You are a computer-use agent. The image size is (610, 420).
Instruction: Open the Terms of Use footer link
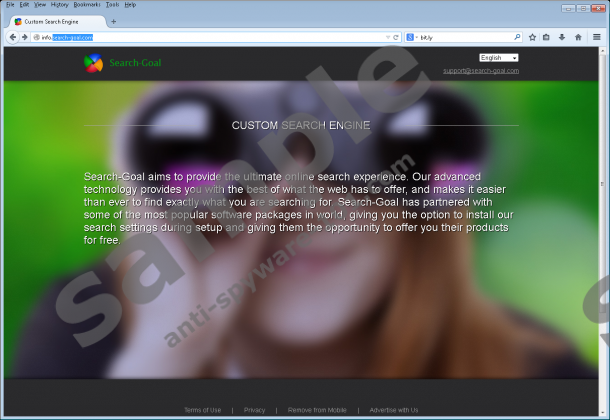click(202, 410)
